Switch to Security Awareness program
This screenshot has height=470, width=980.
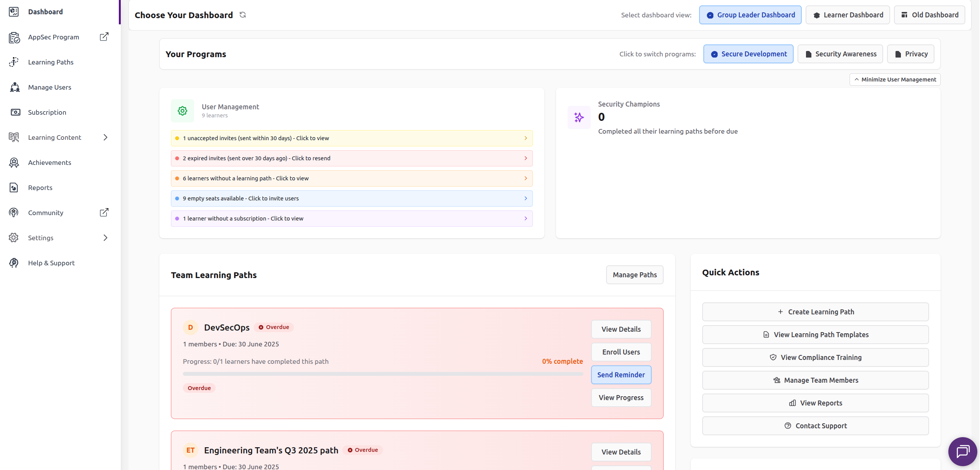click(x=840, y=54)
